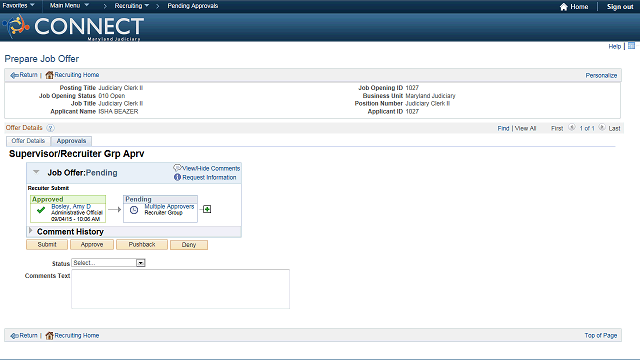Click the Request Information link text

pyautogui.click(x=209, y=178)
